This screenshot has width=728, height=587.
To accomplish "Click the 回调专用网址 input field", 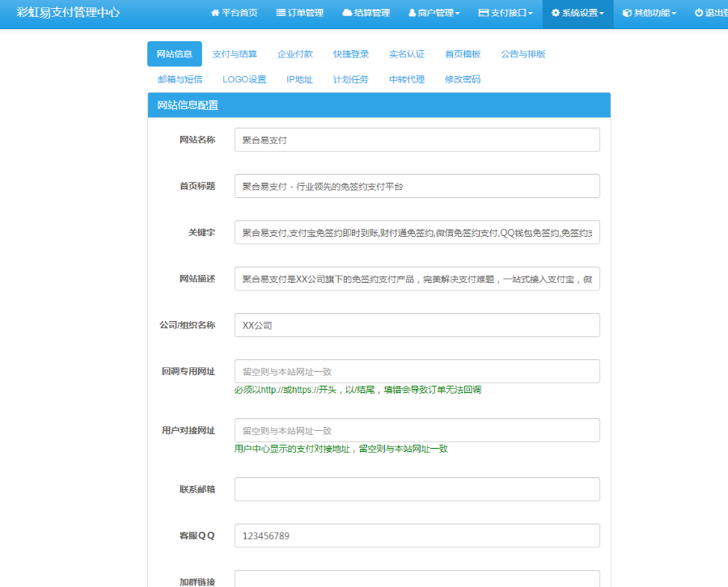I will [x=417, y=371].
